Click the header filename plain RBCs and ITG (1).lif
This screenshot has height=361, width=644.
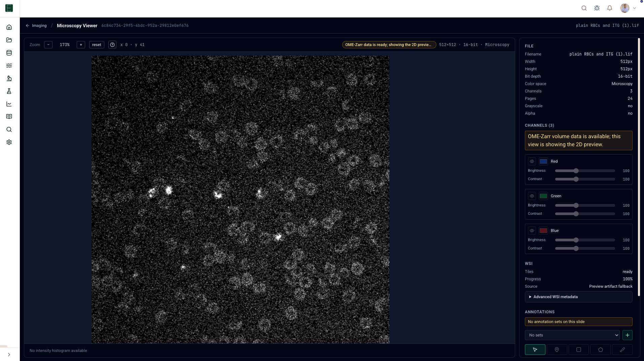pos(607,26)
